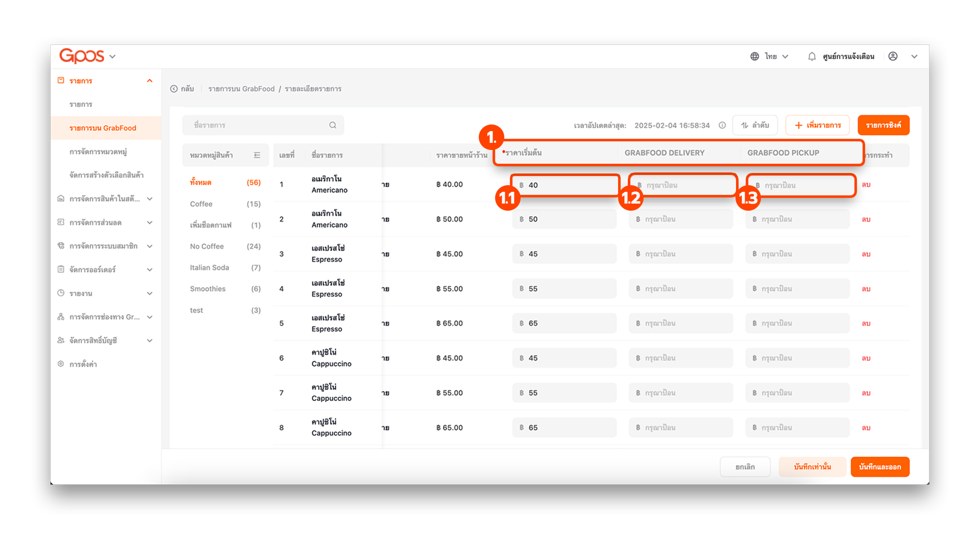Screen dimensions: 980x551
Task: Expand จัดการสิทธิ์บัญชี sidebar section
Action: 150,340
